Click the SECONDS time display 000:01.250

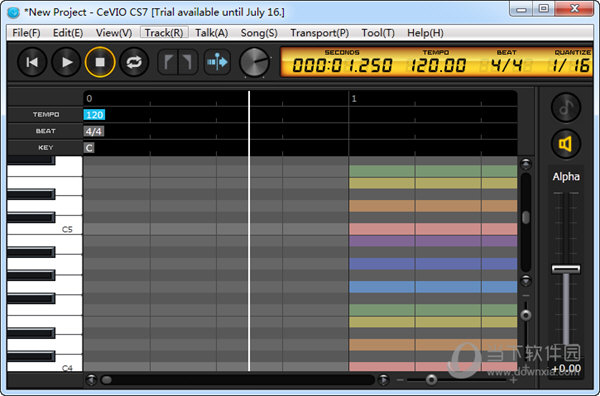(342, 65)
